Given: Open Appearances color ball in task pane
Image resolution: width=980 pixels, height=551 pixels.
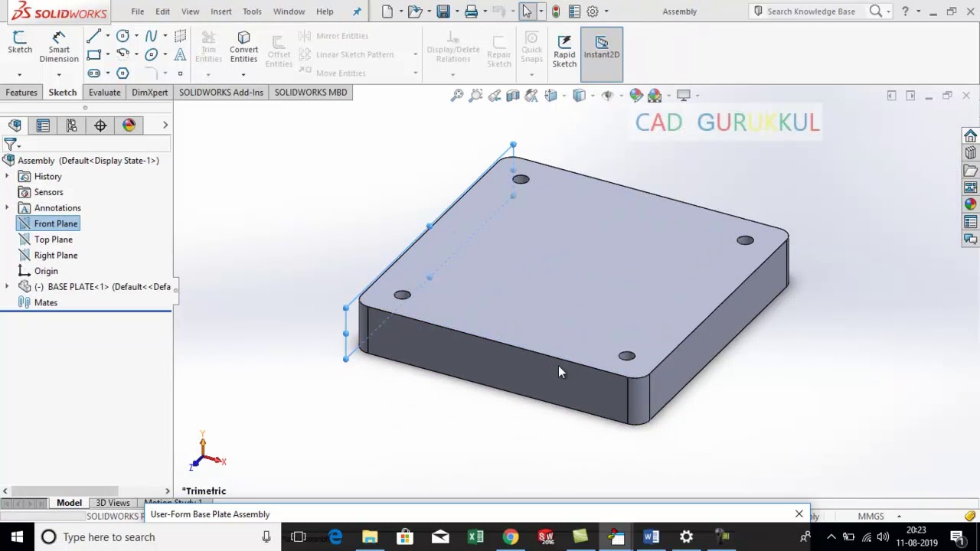Looking at the screenshot, I should coord(971,204).
